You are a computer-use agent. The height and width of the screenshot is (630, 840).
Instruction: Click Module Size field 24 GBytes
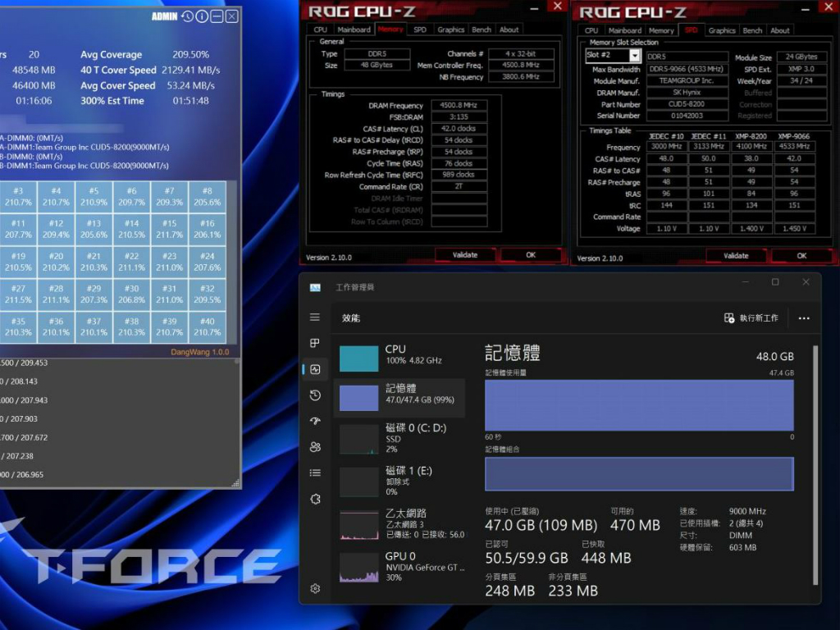click(801, 57)
